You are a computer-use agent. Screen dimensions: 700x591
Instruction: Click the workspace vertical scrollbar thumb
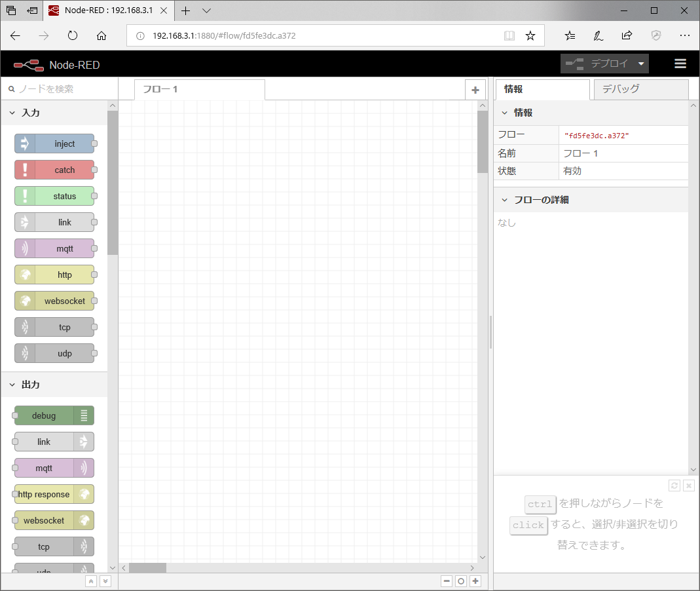coord(483,142)
